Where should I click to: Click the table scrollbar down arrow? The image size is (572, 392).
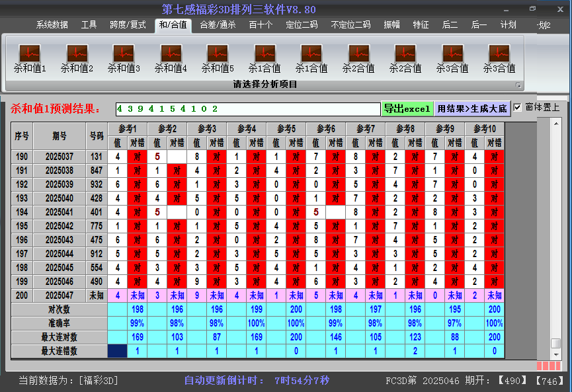click(556, 354)
